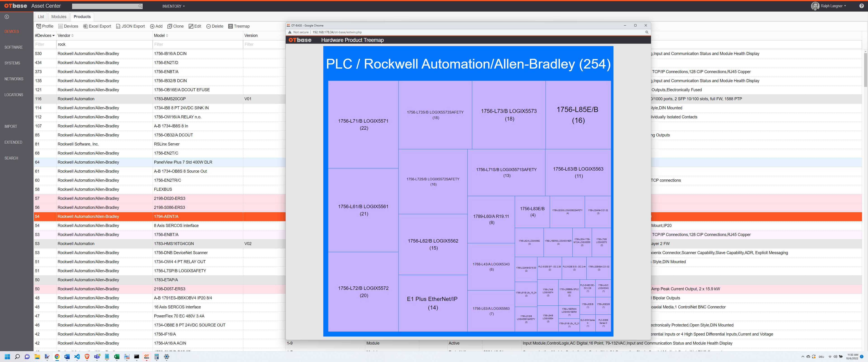Image resolution: width=868 pixels, height=362 pixels.
Task: Select the Products tab
Action: click(82, 17)
